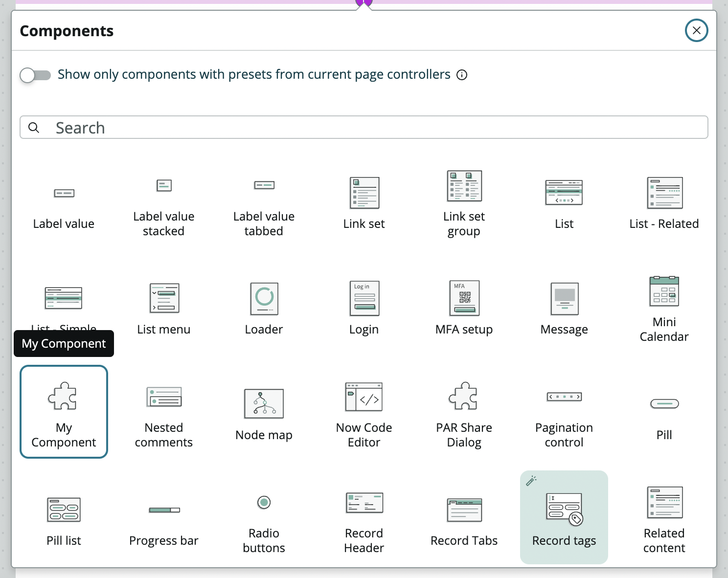Screen dimensions: 728x578
Task: Pick the List - Related component
Action: point(664,203)
